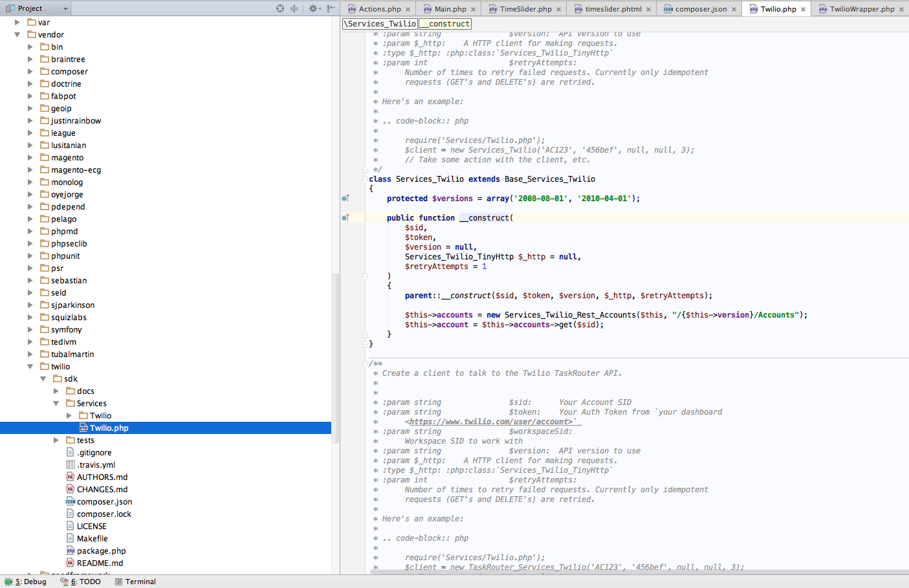The image size is (909, 588).
Task: Expand the symfony folder
Action: [30, 330]
